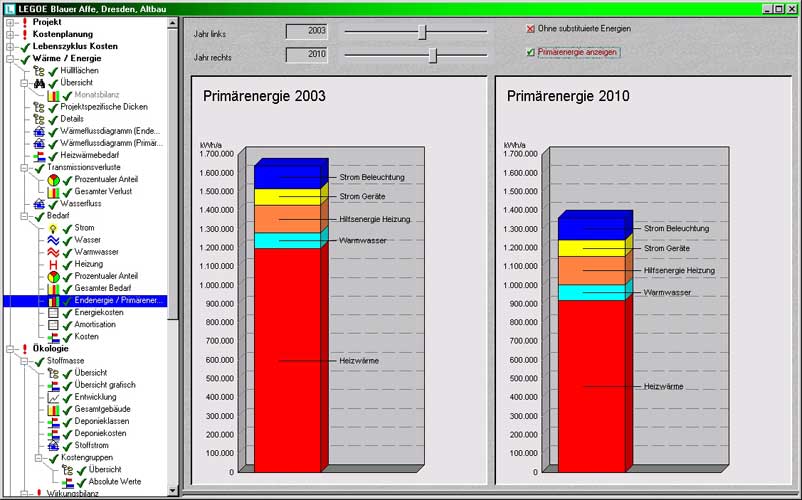The height and width of the screenshot is (500, 802).
Task: Click the Heizwärmebedarf bar chart icon
Action: 39,156
